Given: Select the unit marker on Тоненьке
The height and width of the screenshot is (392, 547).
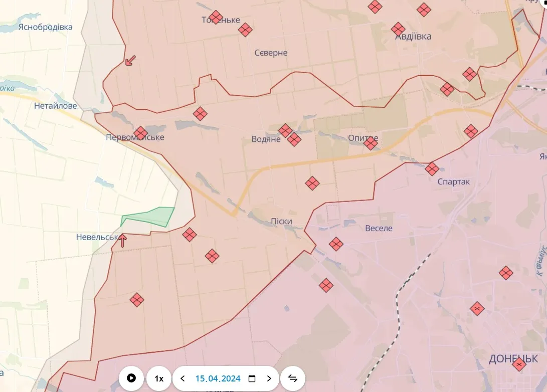Looking at the screenshot, I should tap(216, 17).
